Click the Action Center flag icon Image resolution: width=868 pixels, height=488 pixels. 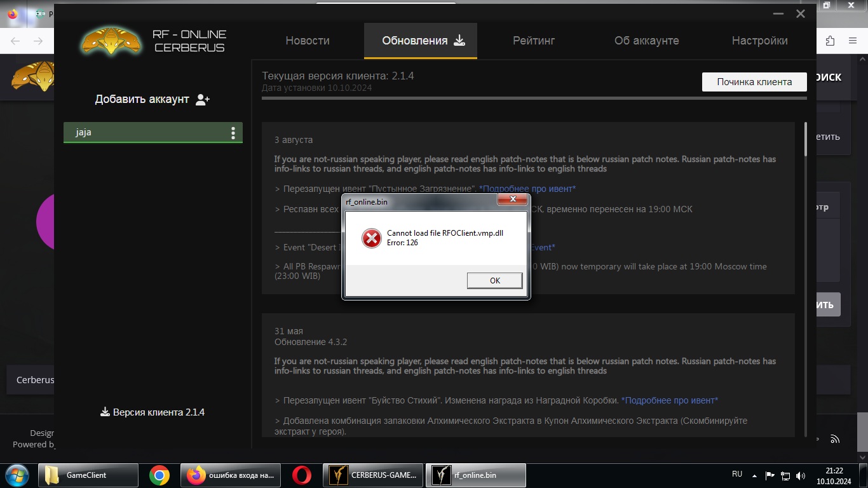[x=770, y=475]
